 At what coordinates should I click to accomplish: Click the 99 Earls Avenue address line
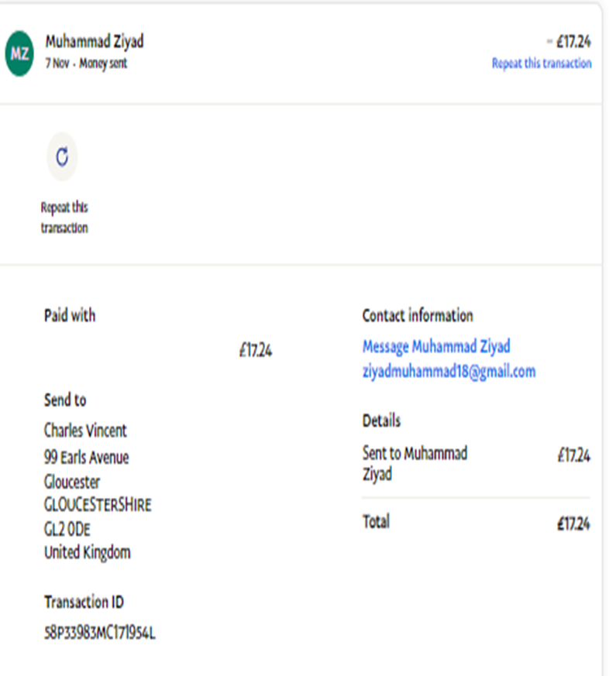pos(87,457)
